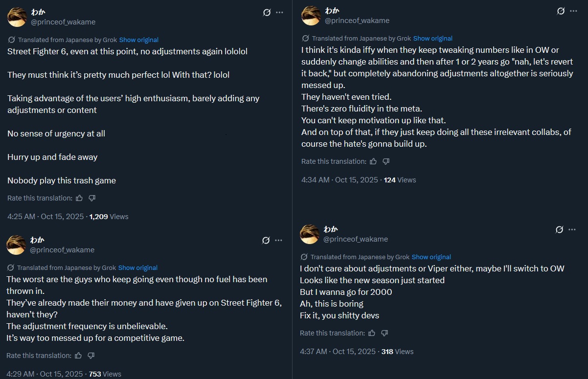
Task: Show original of 'The worst are the guys' tweet
Action: click(x=138, y=268)
